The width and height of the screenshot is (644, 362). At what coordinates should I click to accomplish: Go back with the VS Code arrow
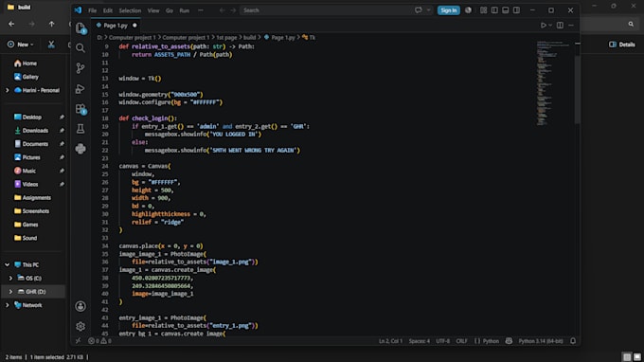click(223, 10)
